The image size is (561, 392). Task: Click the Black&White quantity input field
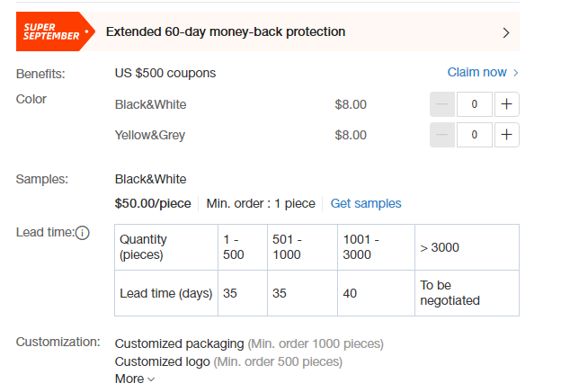coord(475,104)
